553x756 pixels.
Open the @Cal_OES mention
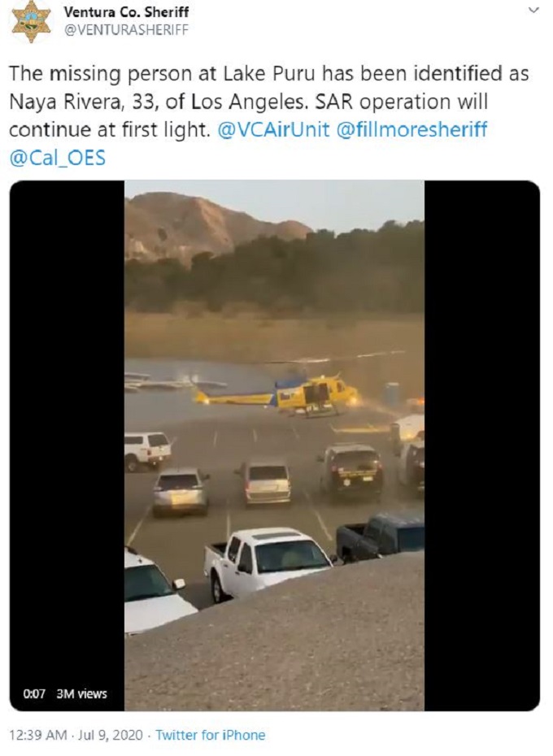pos(58,159)
